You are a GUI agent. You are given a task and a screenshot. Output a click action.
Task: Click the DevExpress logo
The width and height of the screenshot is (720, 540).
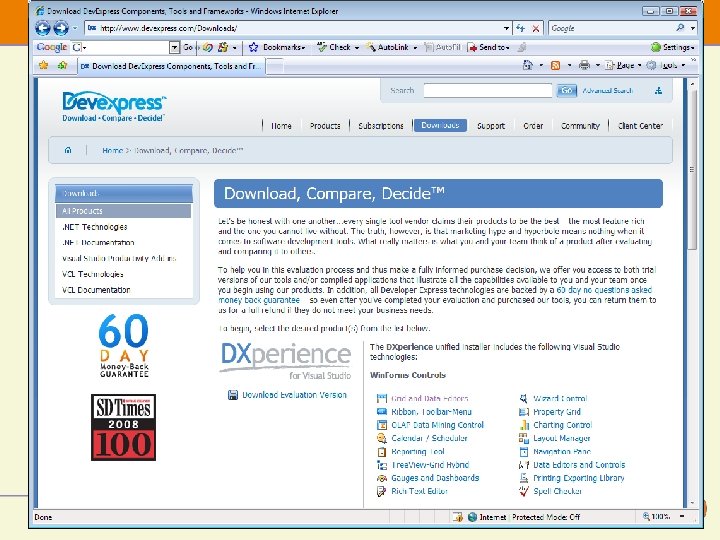pos(114,107)
